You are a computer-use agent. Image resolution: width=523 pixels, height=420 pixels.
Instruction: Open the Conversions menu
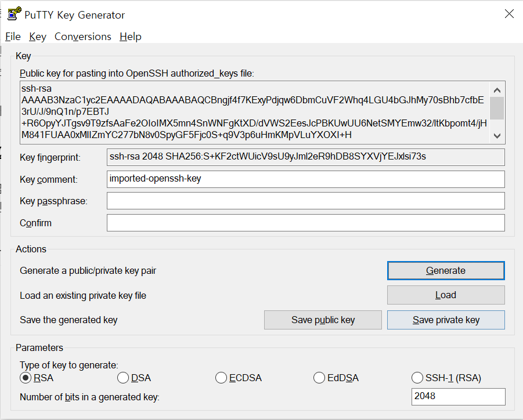pos(83,37)
